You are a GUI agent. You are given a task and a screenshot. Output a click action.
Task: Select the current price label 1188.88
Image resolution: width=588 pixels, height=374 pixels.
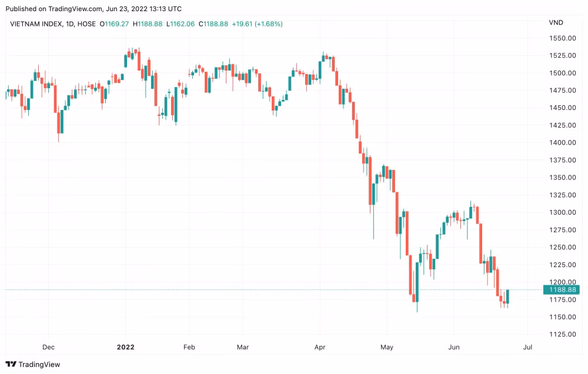pyautogui.click(x=562, y=289)
